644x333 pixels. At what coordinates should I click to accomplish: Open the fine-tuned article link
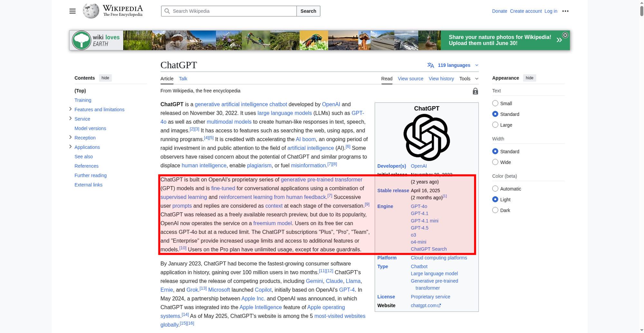click(x=223, y=188)
